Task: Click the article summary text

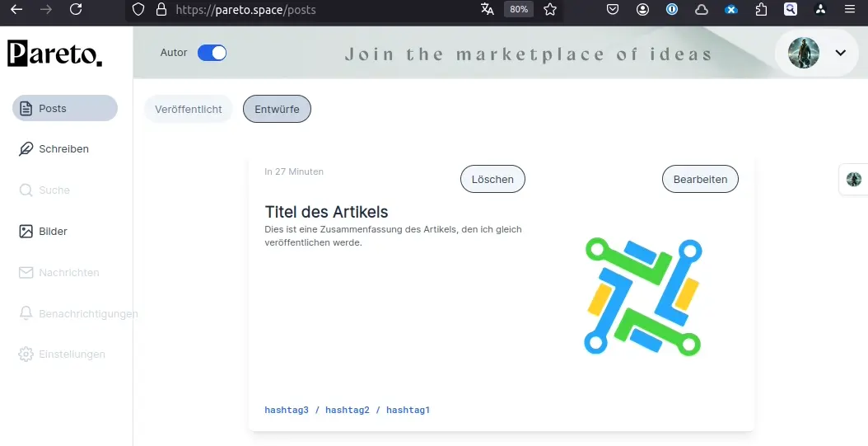Action: (x=393, y=236)
